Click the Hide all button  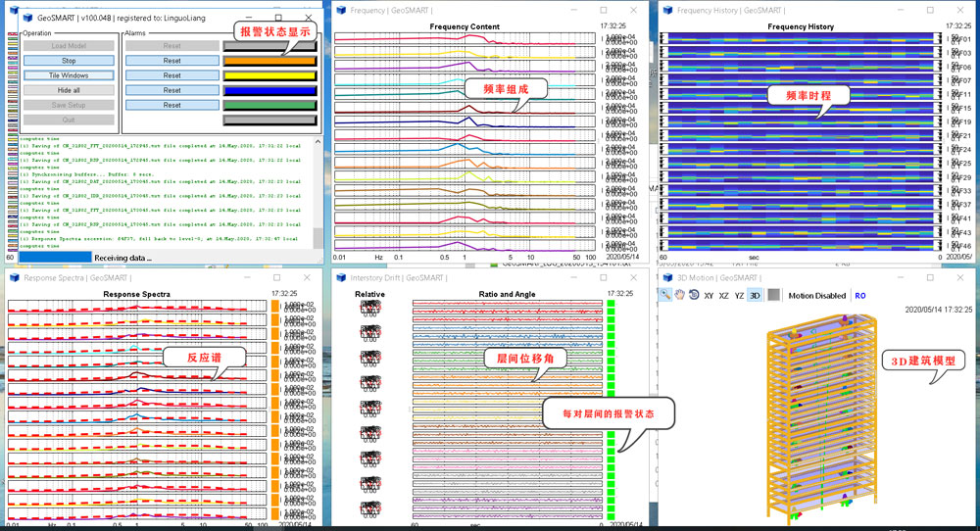69,90
